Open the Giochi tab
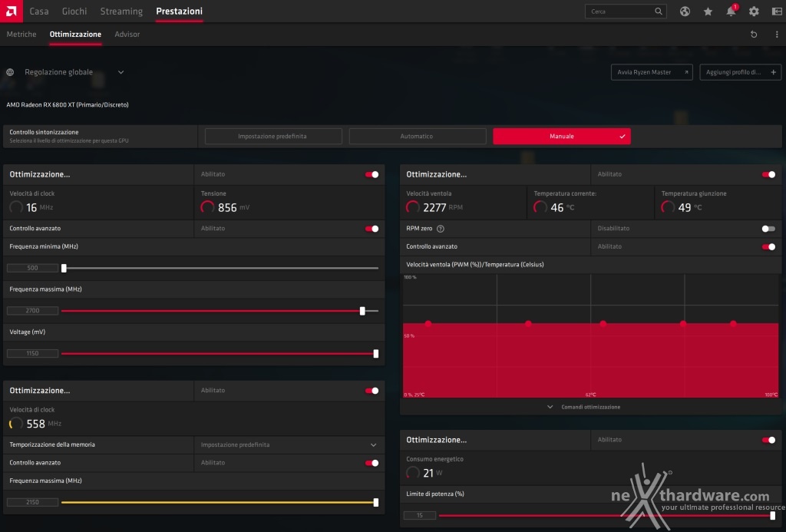786x532 pixels. [x=74, y=11]
